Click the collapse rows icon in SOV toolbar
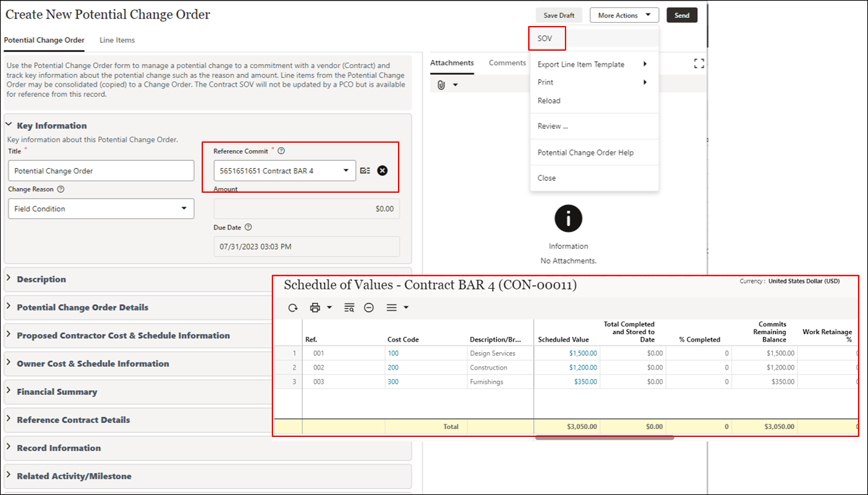The height and width of the screenshot is (495, 868). point(369,307)
